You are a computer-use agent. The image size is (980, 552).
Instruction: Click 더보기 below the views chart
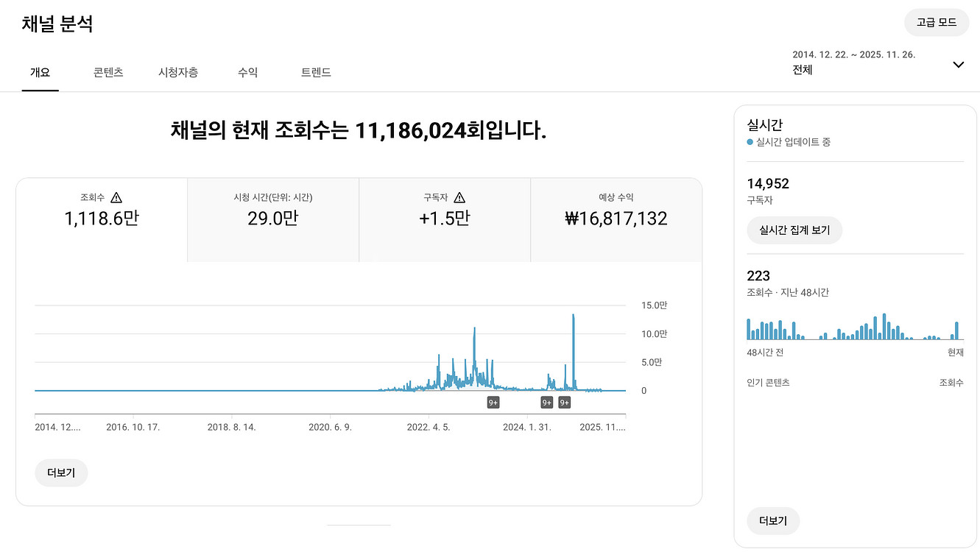(x=61, y=473)
